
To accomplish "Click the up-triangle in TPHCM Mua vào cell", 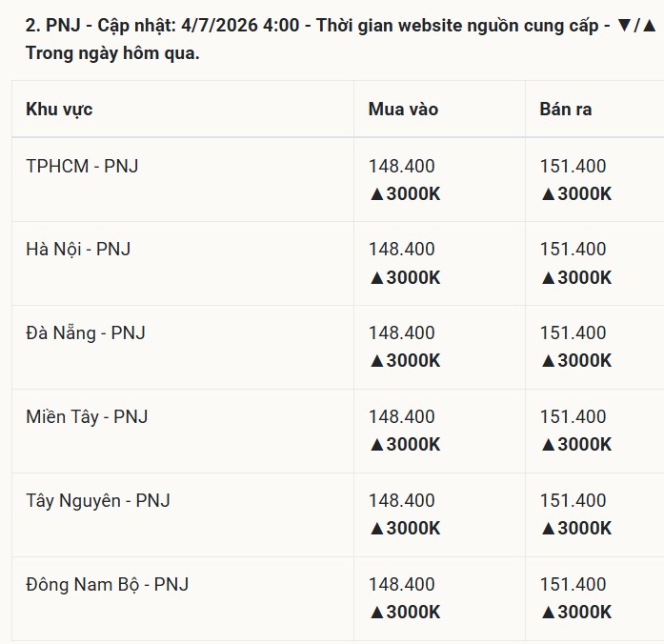I will [x=376, y=194].
